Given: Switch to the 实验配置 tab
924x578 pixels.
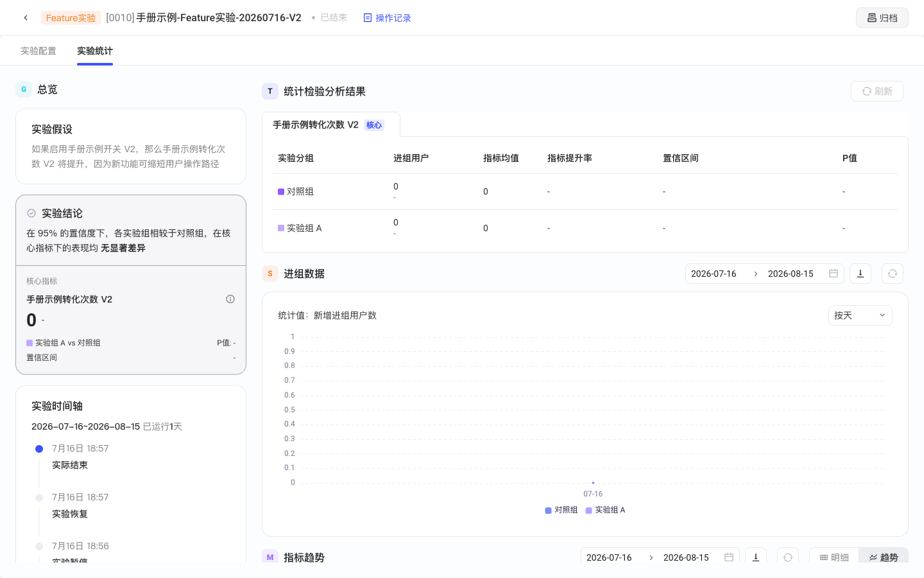Looking at the screenshot, I should [38, 51].
